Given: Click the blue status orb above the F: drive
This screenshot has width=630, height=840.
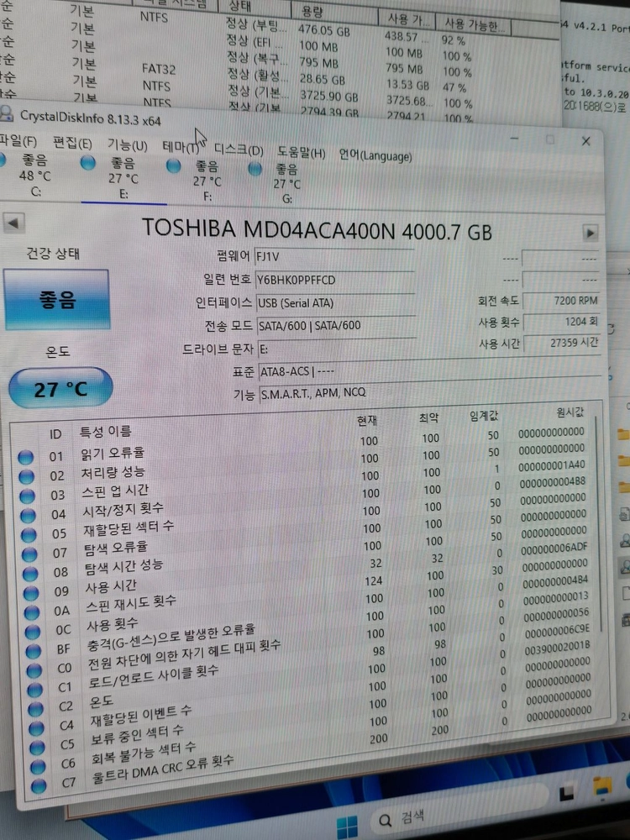Looking at the screenshot, I should click(x=174, y=166).
